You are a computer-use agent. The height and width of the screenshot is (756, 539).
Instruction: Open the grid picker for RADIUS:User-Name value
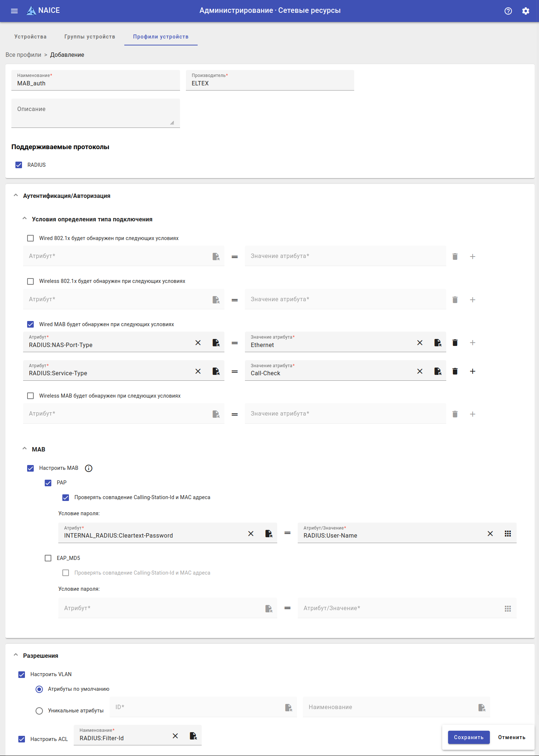coord(507,534)
